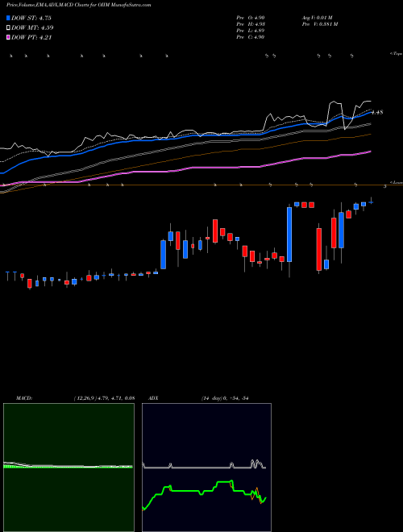Click the blue DOW ST legend swatch
403x532 pixels.
pos(9,18)
